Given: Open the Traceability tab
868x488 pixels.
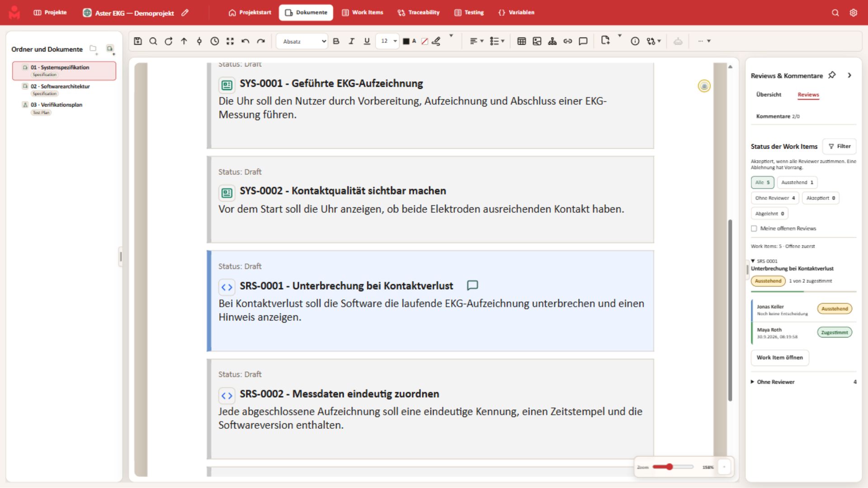Looking at the screenshot, I should [419, 13].
